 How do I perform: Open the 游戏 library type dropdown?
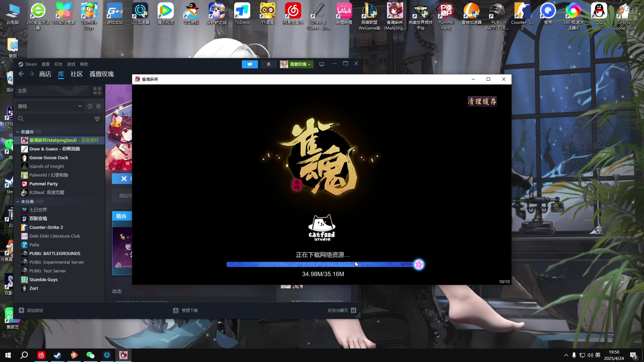tap(50, 106)
